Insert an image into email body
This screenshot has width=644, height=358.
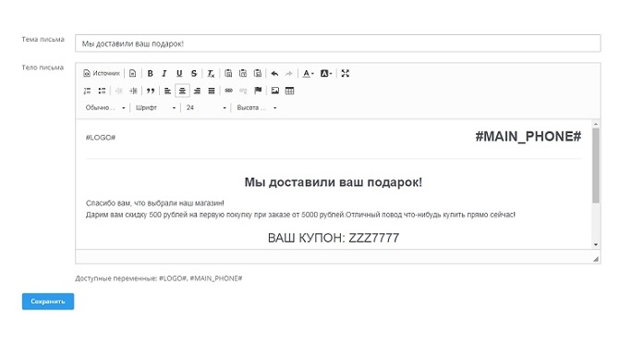275,91
